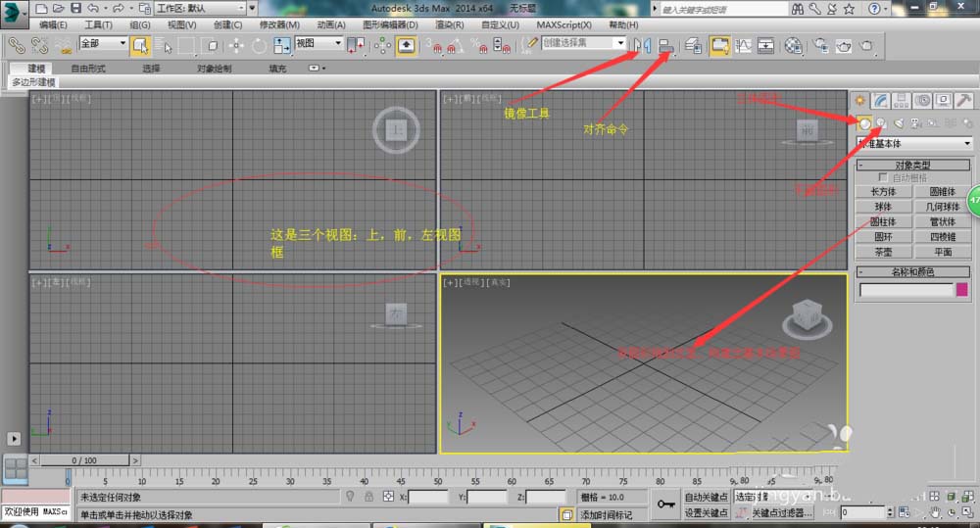Screen dimensions: 980x528
Task: Toggle the Ribbon display icon
Action: 719,46
